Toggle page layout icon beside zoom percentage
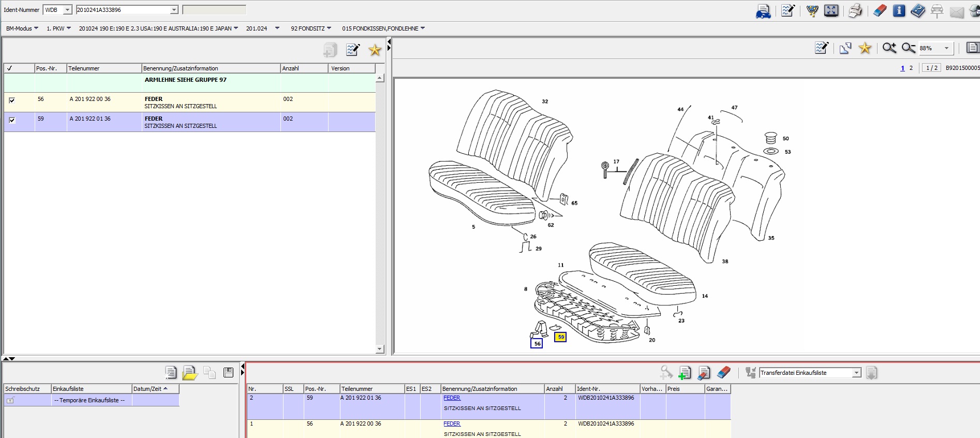 click(973, 48)
